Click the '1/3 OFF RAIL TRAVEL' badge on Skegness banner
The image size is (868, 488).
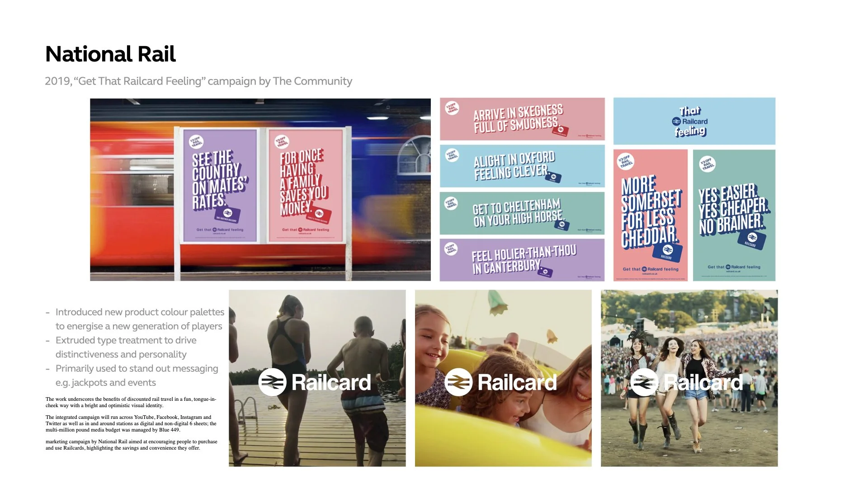(452, 108)
